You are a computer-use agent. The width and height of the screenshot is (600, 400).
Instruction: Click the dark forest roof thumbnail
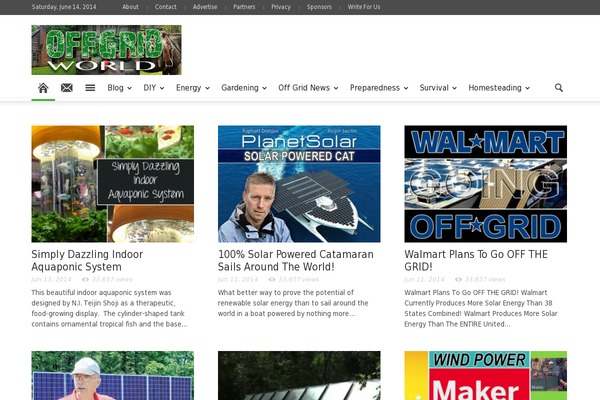[299, 376]
